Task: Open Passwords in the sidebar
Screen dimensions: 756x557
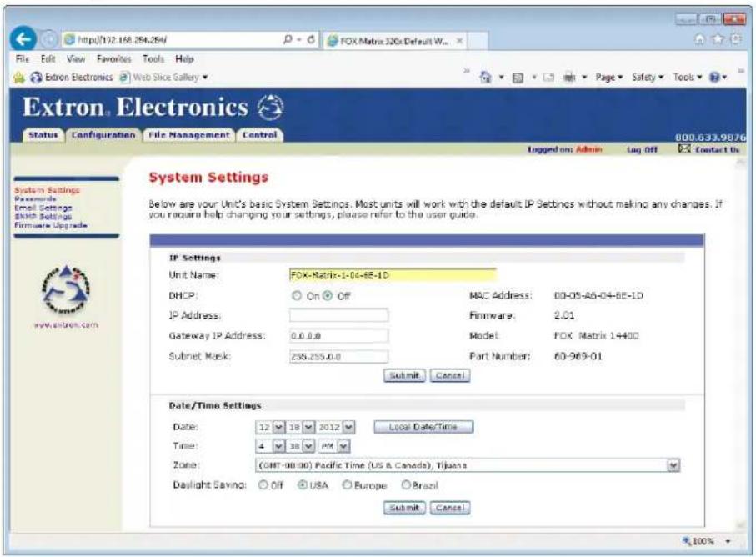Action: coord(35,198)
